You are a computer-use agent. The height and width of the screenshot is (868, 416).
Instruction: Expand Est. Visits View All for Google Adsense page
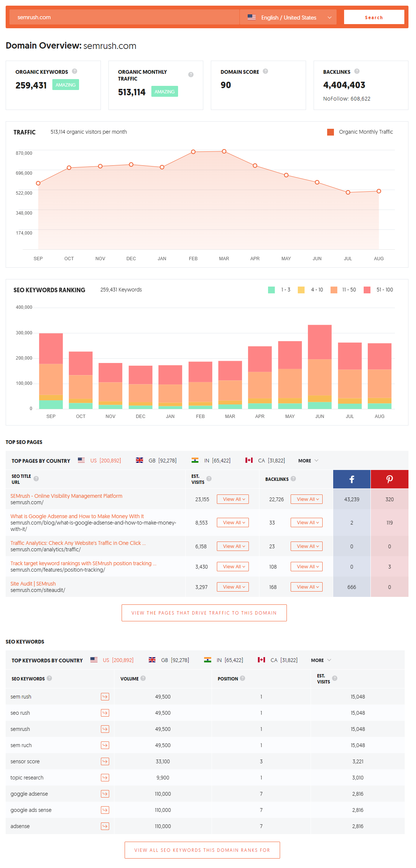click(x=233, y=523)
